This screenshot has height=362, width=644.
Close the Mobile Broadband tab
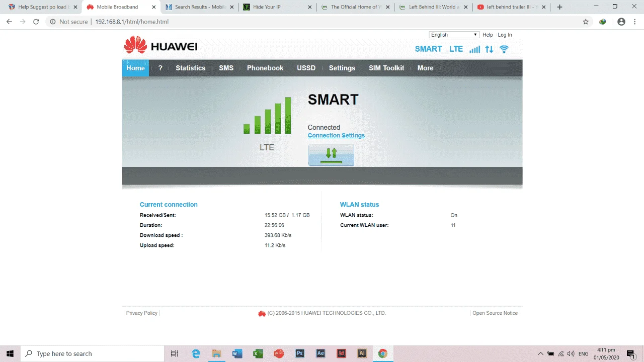[154, 7]
